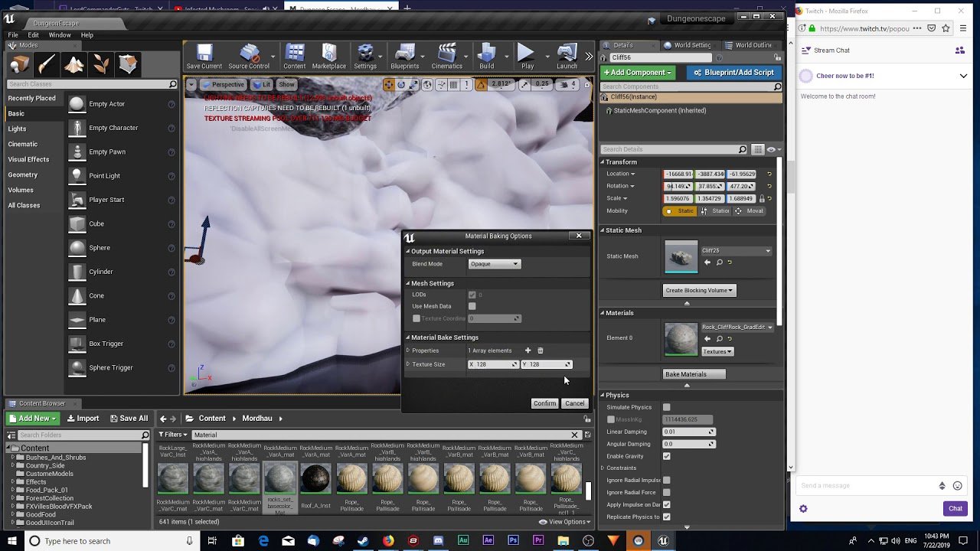The height and width of the screenshot is (551, 980).
Task: Toggle the Simulate Physics checkbox
Action: (666, 407)
